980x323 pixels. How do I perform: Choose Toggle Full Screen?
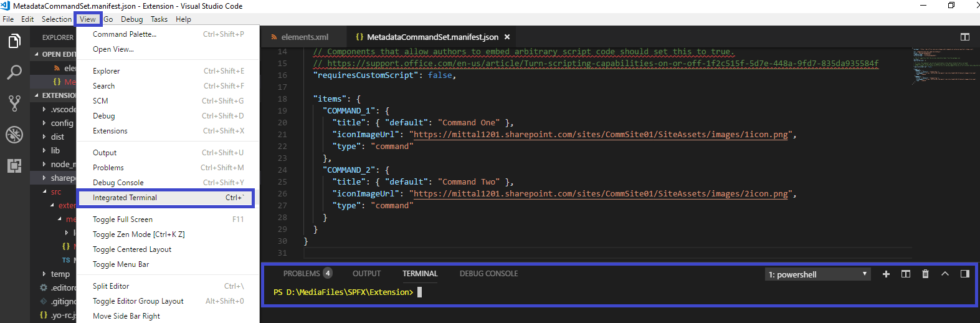(x=168, y=219)
